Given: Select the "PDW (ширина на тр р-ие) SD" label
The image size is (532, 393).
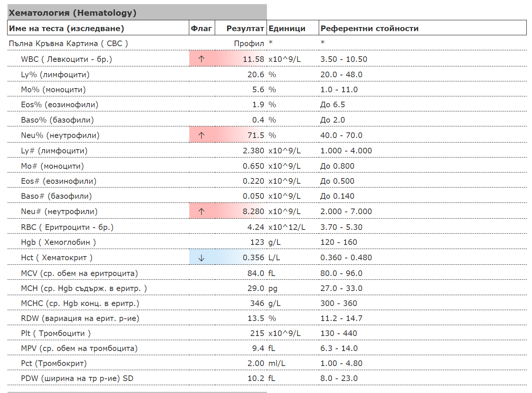Looking at the screenshot, I should (77, 378).
